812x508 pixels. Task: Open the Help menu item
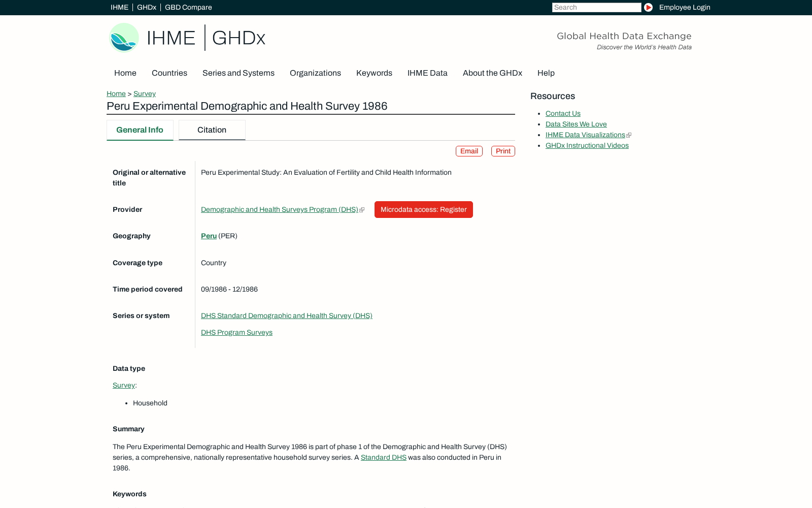click(546, 73)
